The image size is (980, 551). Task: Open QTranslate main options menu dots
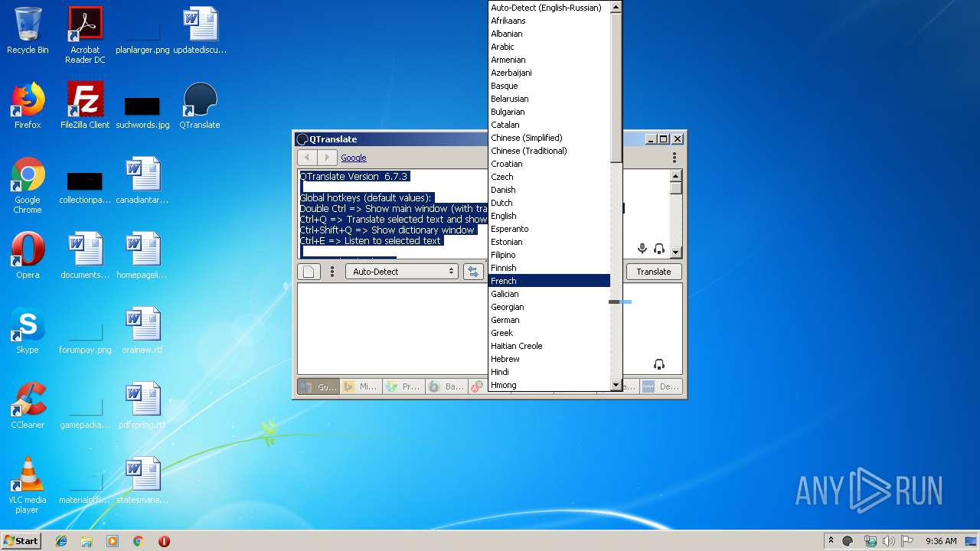[x=675, y=158]
